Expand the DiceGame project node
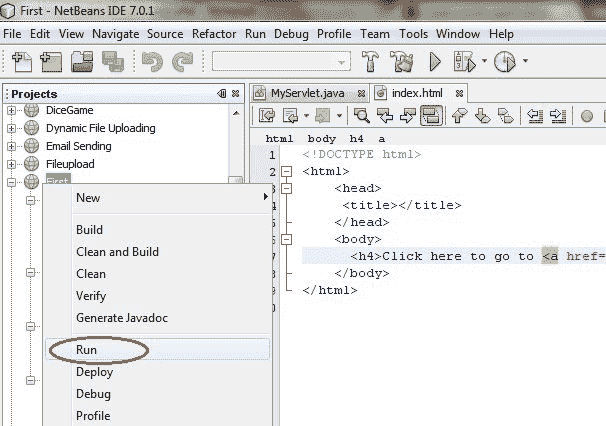 11,111
